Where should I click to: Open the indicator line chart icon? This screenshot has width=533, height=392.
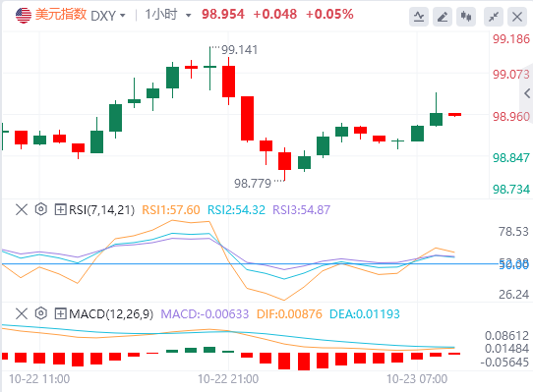pyautogui.click(x=419, y=17)
